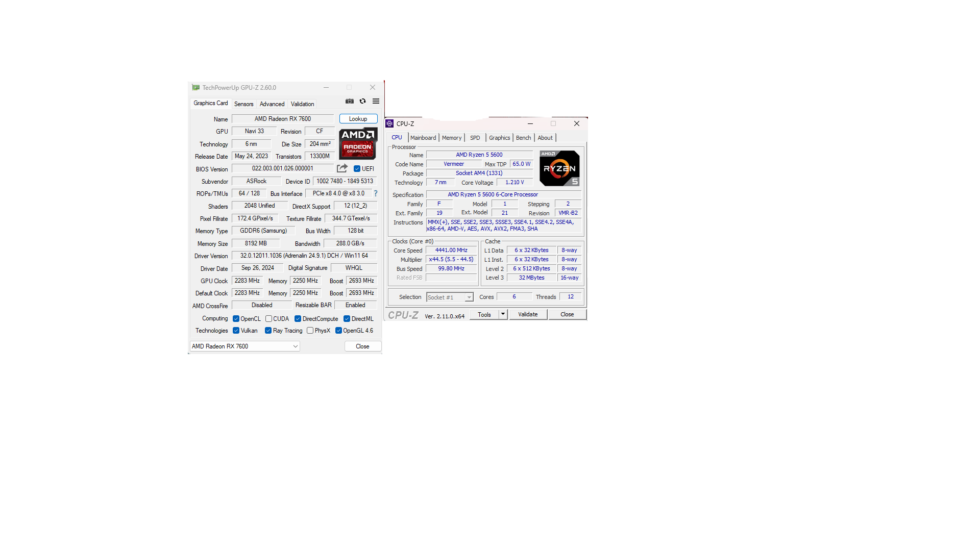Click the Code Name Vermeer value
The height and width of the screenshot is (551, 980).
point(454,164)
